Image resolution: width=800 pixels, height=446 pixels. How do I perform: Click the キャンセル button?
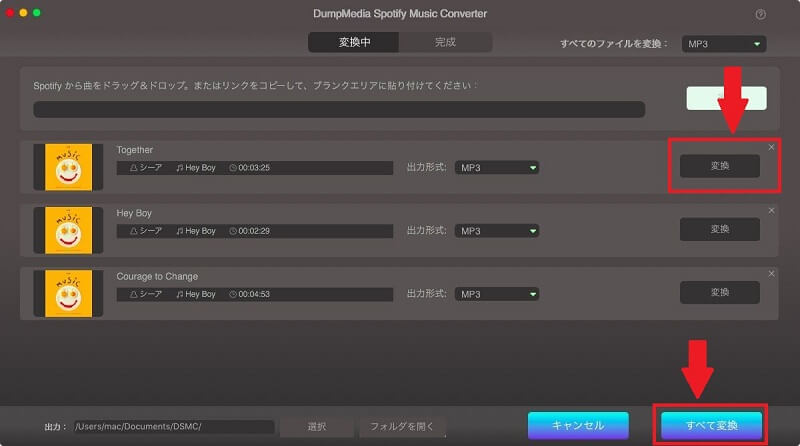578,426
